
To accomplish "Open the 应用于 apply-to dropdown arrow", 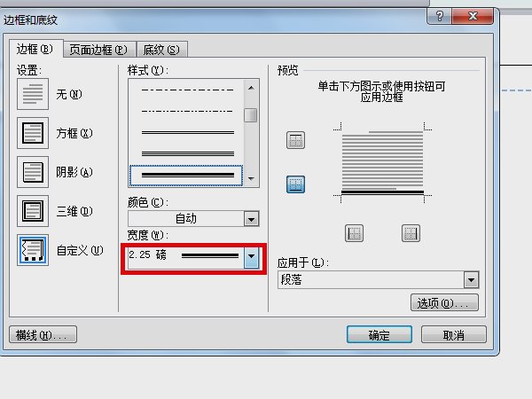I will click(x=471, y=280).
